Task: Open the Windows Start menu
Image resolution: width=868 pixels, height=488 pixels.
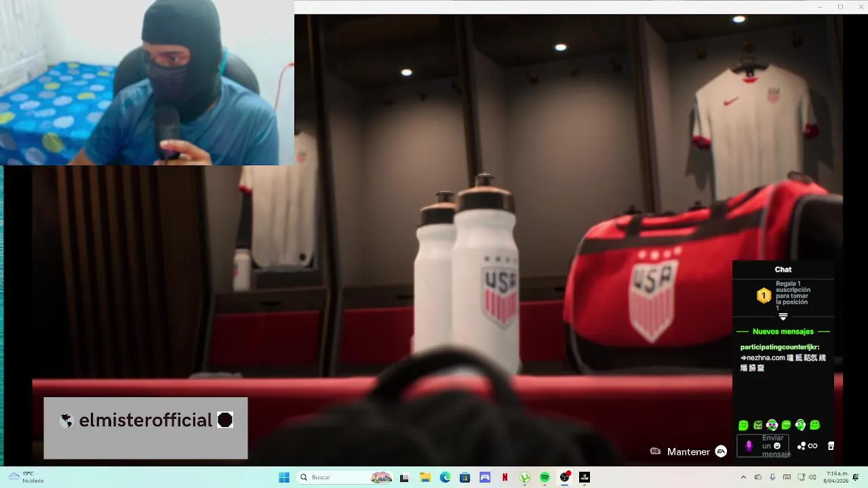Action: tap(284, 477)
